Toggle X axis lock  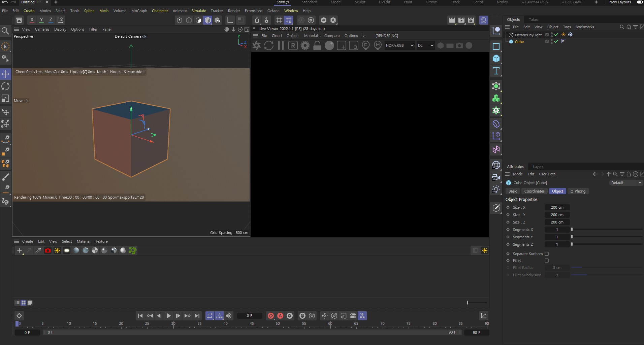click(x=32, y=20)
